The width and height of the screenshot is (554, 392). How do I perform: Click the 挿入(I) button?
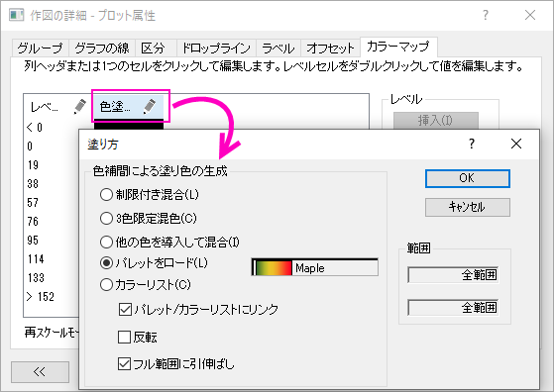[436, 121]
